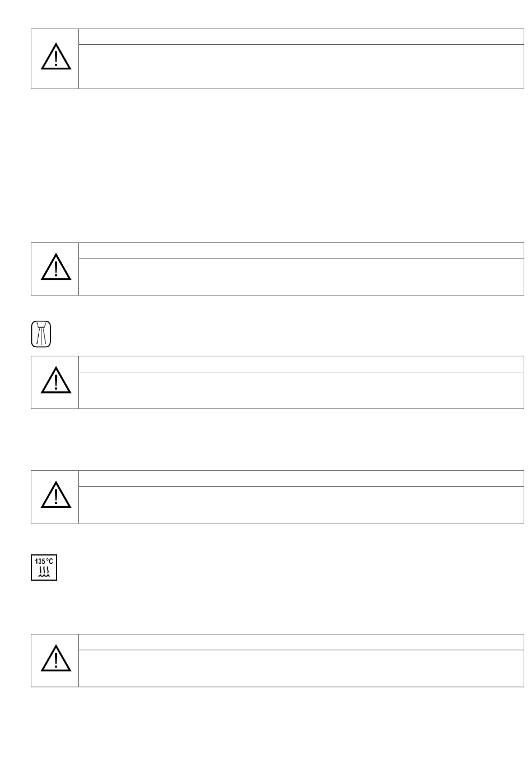The height and width of the screenshot is (761, 532).
Task: Click the nozzle at top of spray symbol
Action: pyautogui.click(x=41, y=325)
